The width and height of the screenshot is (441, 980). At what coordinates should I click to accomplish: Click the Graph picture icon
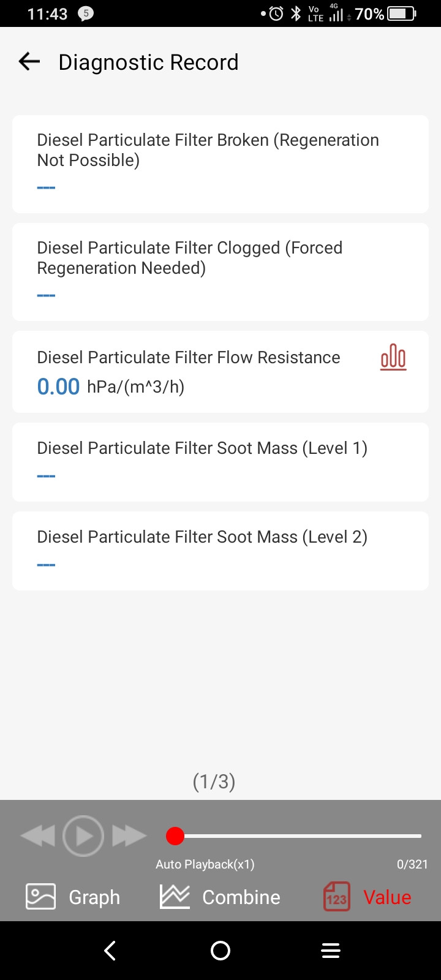[x=40, y=897]
